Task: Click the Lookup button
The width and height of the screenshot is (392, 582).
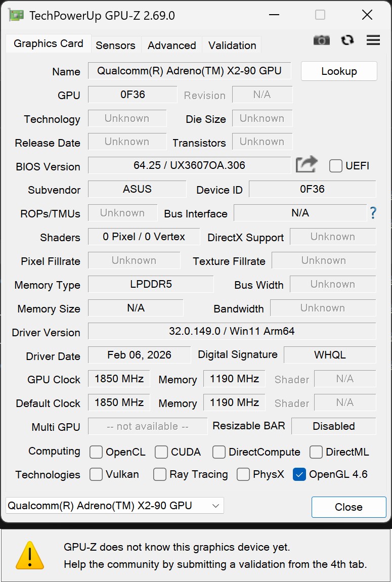Action: click(x=339, y=71)
